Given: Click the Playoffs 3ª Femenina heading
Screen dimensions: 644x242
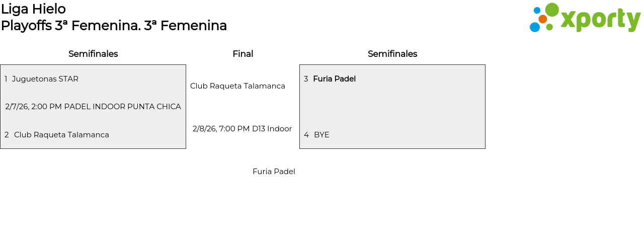Looking at the screenshot, I should (114, 26).
